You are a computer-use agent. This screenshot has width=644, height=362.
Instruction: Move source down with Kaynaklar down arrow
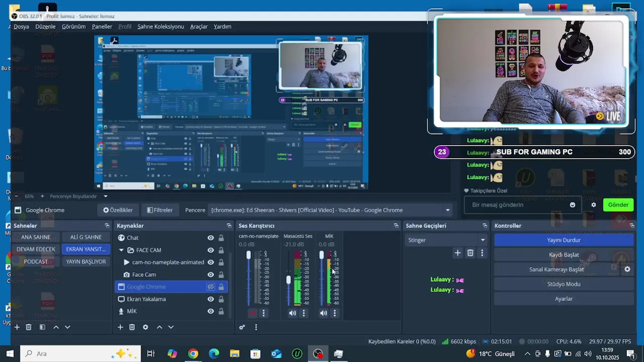tap(171, 327)
